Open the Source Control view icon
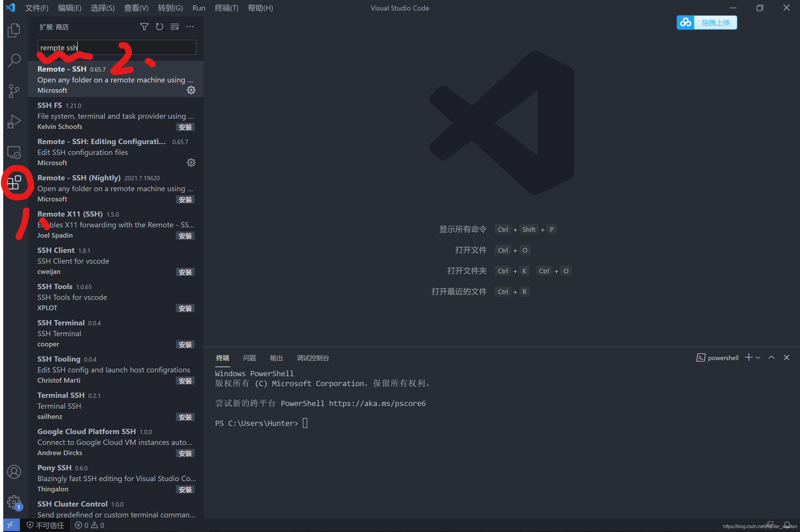Viewport: 800px width, 532px height. [14, 91]
